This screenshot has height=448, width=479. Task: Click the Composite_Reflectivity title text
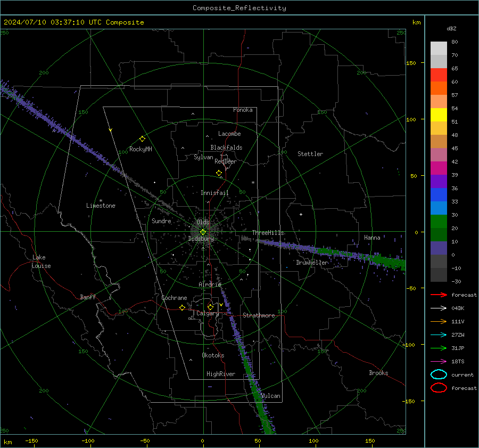pos(239,8)
